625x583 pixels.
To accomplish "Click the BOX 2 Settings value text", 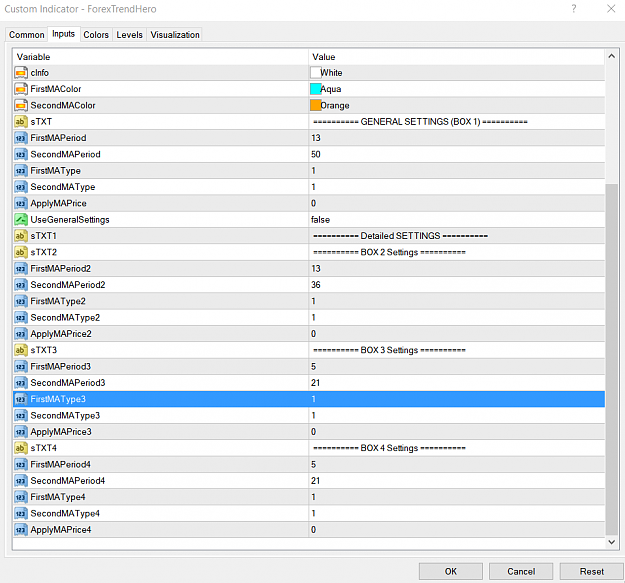I will (389, 252).
